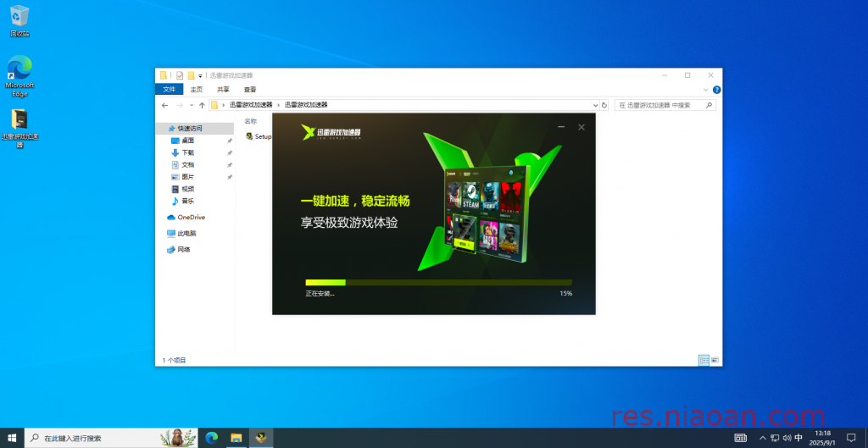Open Explorer help button
868x448 pixels.
(716, 90)
